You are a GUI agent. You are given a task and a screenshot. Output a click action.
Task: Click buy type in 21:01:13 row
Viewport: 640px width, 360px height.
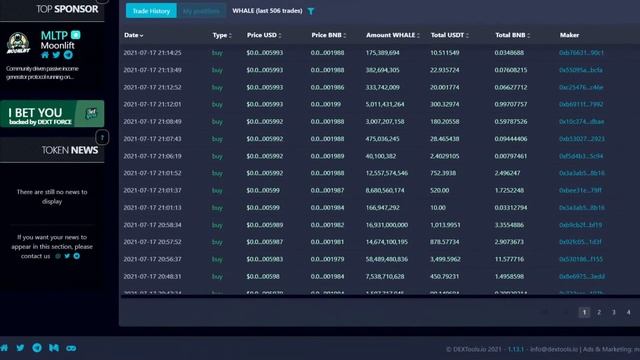[x=217, y=208]
